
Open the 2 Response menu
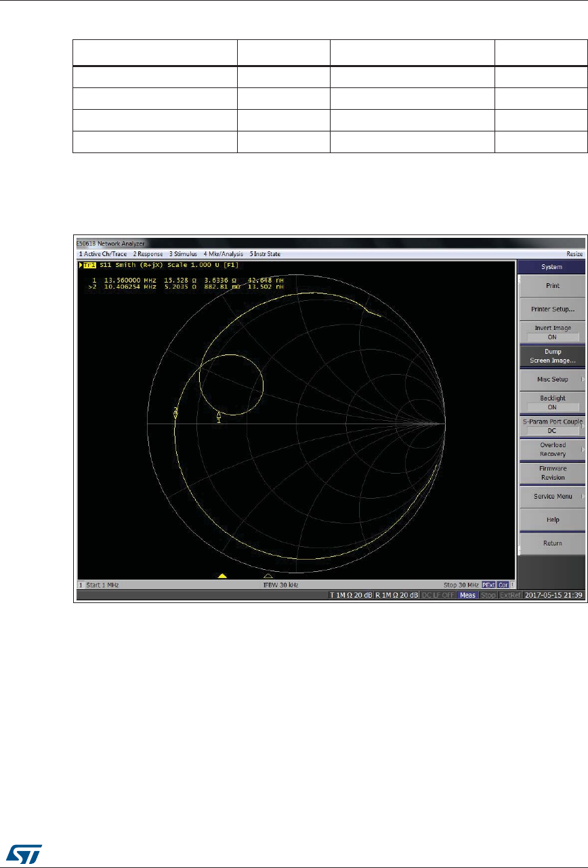[x=148, y=253]
